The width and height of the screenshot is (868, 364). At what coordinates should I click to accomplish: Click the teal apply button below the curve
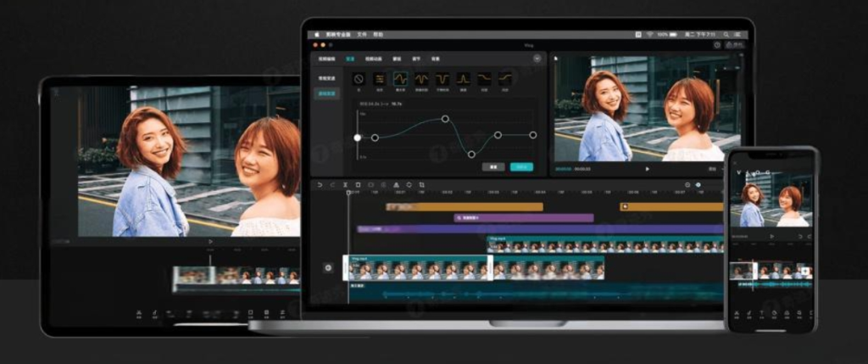tap(521, 167)
